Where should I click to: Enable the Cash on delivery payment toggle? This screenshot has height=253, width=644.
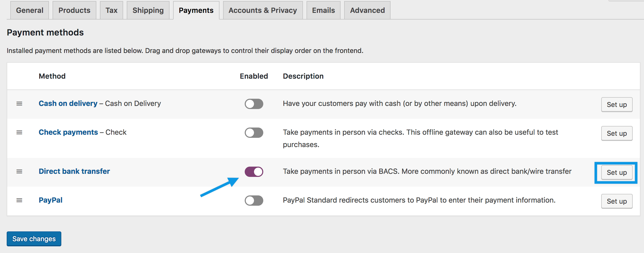coord(254,104)
